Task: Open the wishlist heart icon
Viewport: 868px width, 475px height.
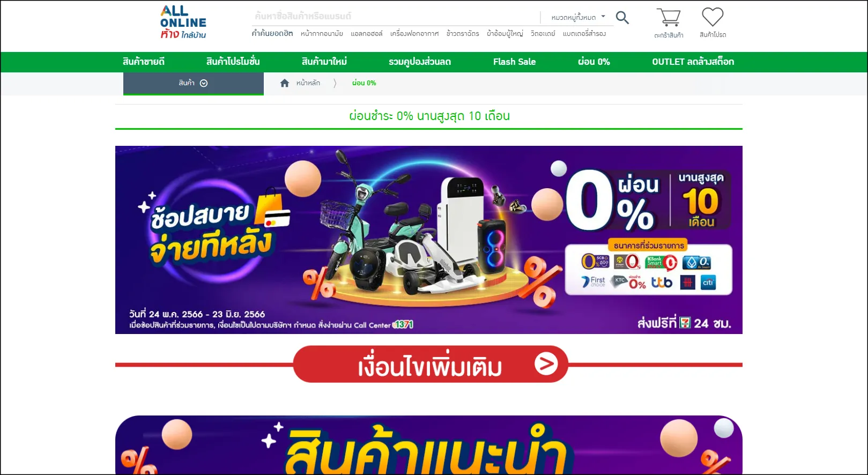Action: [713, 17]
